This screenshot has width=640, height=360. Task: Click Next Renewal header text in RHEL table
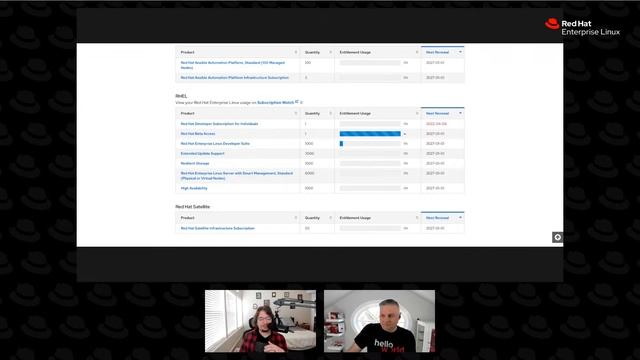[437, 113]
